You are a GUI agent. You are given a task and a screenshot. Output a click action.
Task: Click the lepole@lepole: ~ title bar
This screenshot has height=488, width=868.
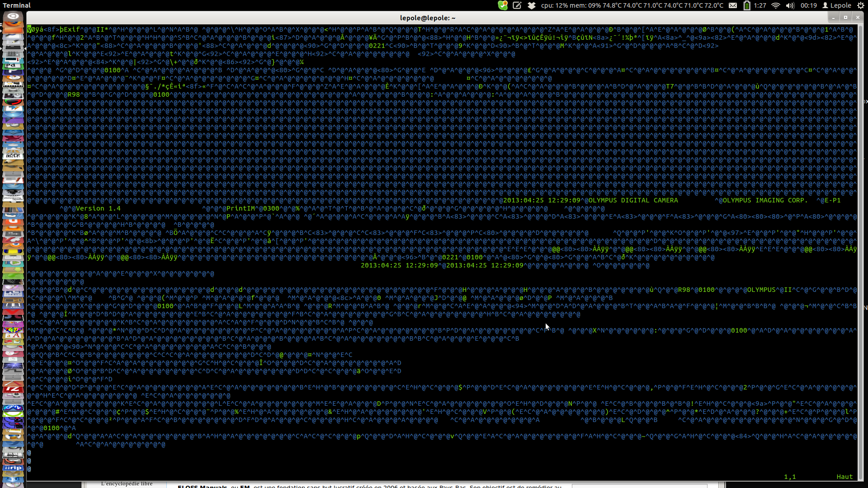click(427, 18)
